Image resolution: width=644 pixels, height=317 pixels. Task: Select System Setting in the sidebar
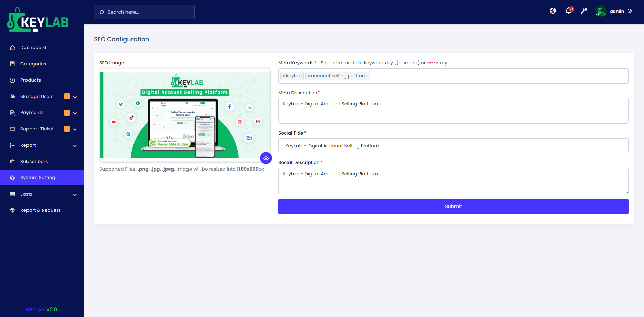(x=42, y=178)
